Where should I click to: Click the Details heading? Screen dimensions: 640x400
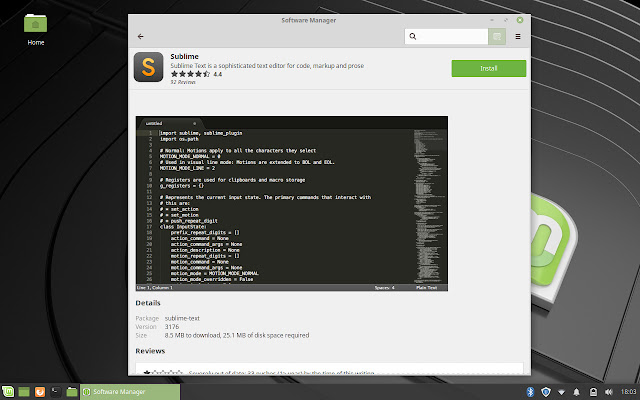coord(148,303)
